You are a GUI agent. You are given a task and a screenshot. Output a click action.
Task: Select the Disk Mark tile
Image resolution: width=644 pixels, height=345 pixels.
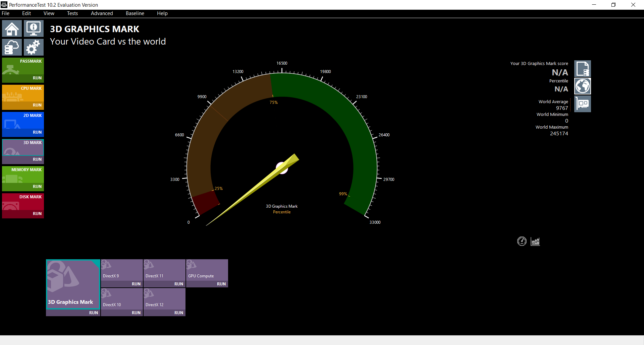[23, 202]
